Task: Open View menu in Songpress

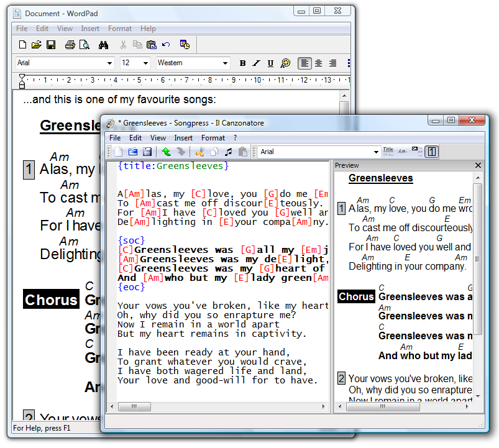Action: (x=158, y=138)
